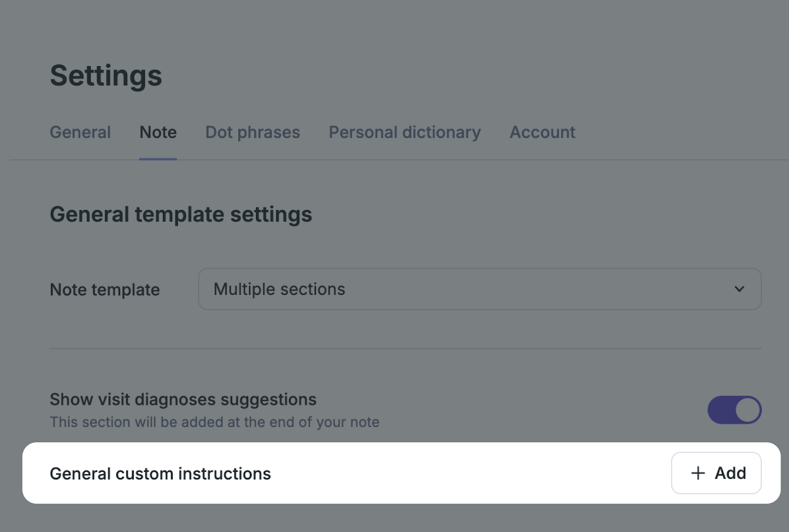The width and height of the screenshot is (789, 532).
Task: Click the Settings page heading
Action: (106, 75)
